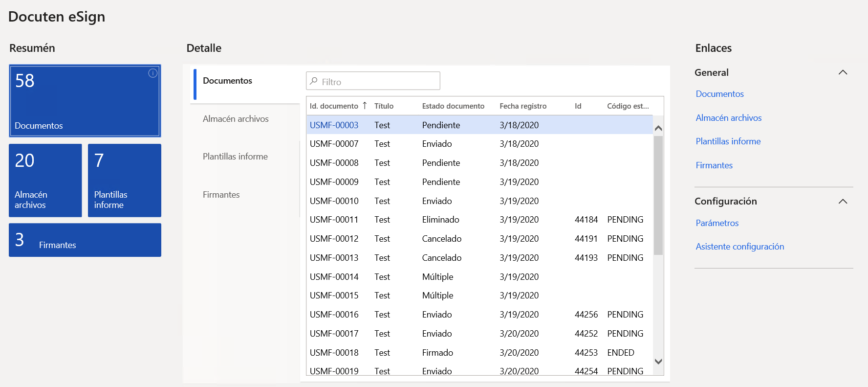Open the Plantillas informe link under General

pyautogui.click(x=728, y=141)
